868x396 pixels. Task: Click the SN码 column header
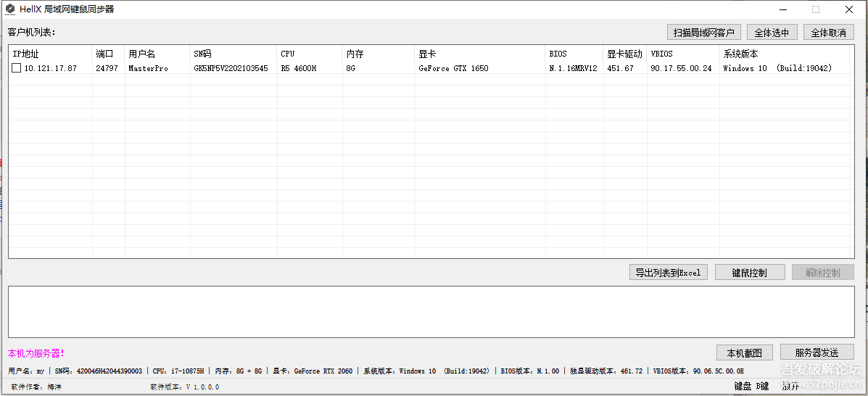click(x=233, y=54)
